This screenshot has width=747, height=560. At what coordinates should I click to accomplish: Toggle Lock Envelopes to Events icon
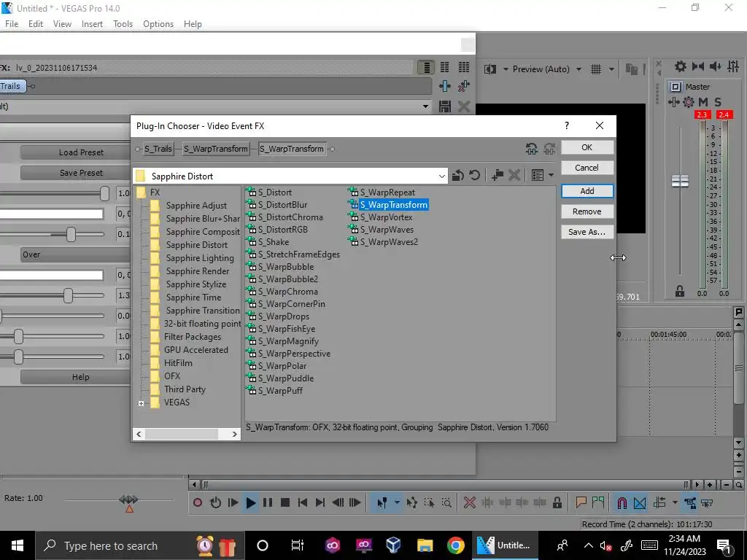[x=690, y=502]
